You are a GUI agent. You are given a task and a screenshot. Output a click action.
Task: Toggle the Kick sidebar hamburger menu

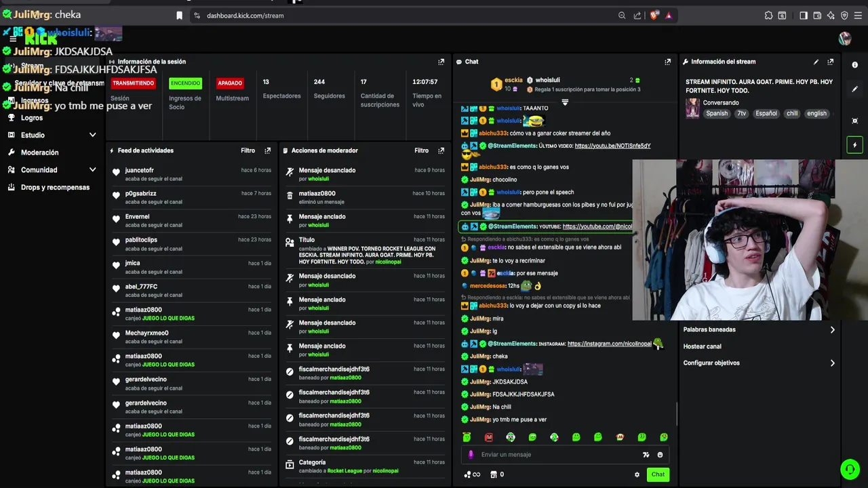[13, 39]
